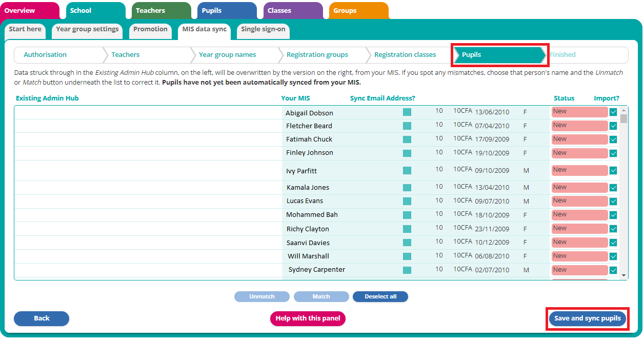Click the Back button
644x341 pixels.
[x=42, y=318]
